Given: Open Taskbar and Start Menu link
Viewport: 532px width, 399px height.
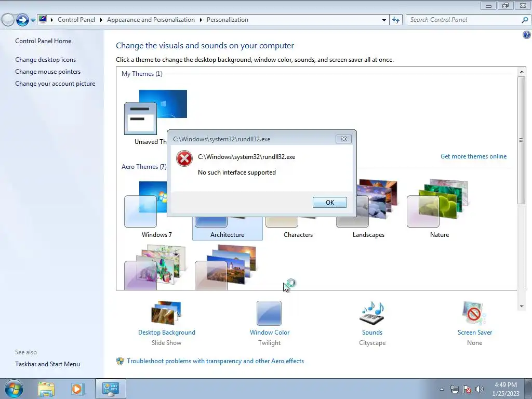Looking at the screenshot, I should click(47, 364).
